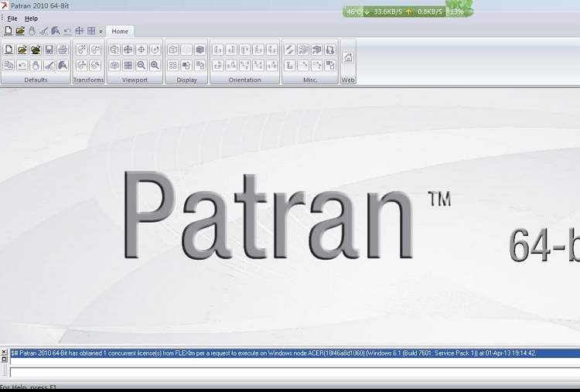
Task: Create a new database from the Defaults group
Action: tap(9, 49)
